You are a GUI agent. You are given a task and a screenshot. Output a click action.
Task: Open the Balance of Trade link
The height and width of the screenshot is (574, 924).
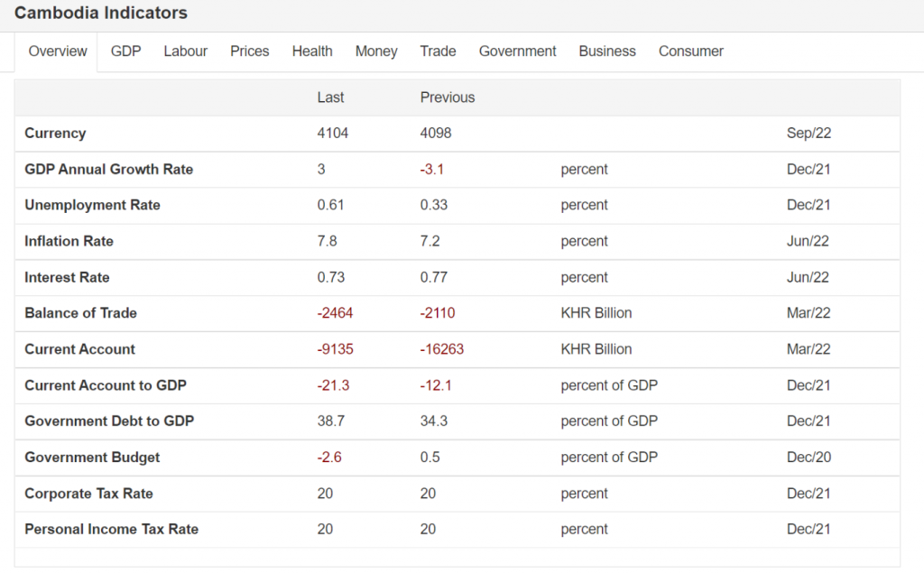[x=80, y=313]
